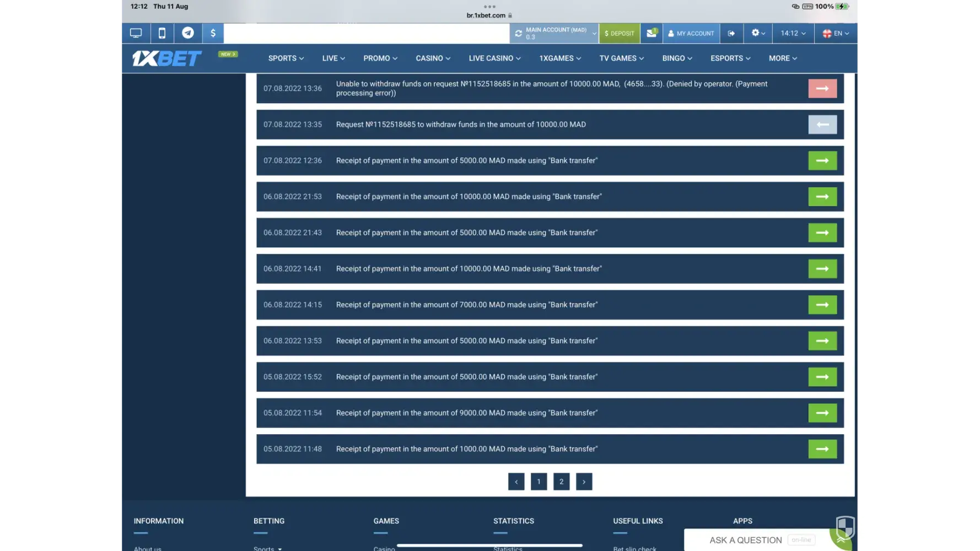980x551 pixels.
Task: Tap the battery indicator in status bar
Action: pyautogui.click(x=842, y=7)
